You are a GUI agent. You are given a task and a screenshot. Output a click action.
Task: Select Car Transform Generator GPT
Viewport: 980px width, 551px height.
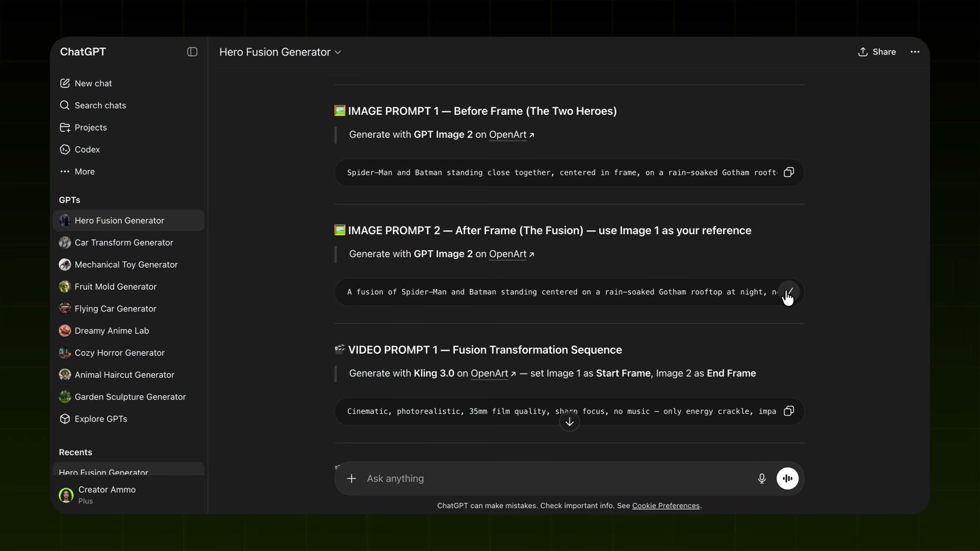click(129, 242)
